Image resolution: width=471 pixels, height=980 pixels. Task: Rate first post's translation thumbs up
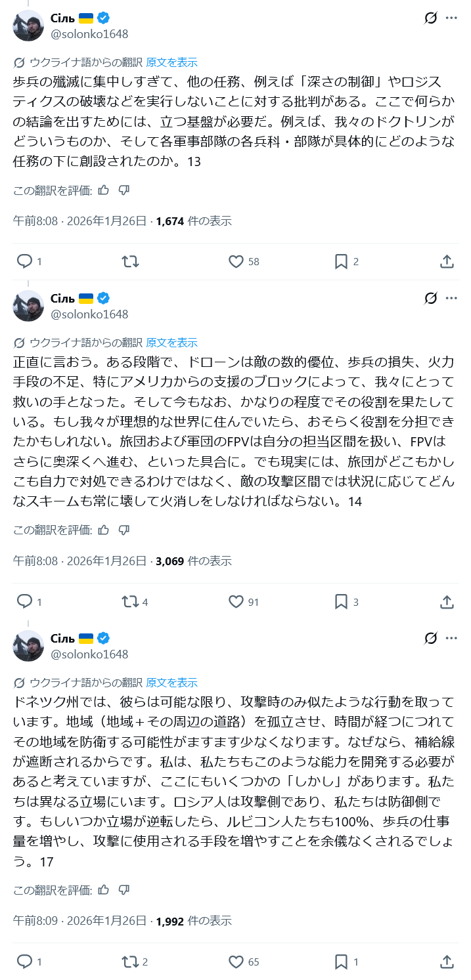tap(103, 190)
